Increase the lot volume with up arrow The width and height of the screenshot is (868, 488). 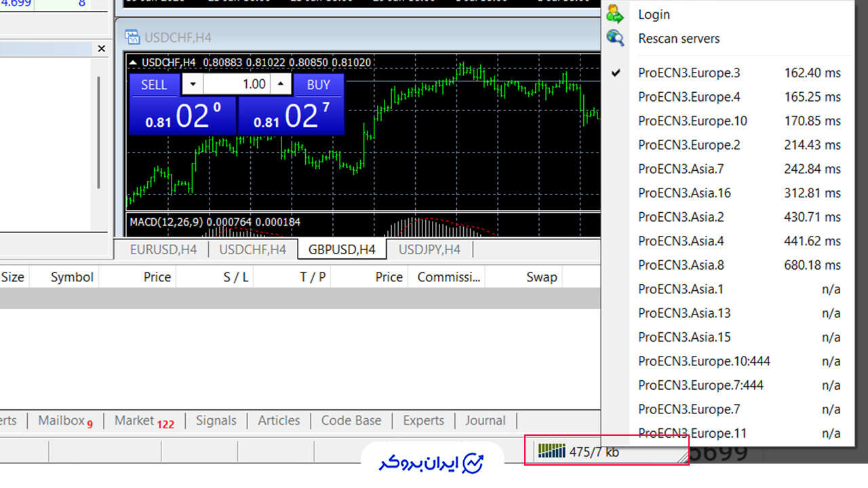pos(281,85)
